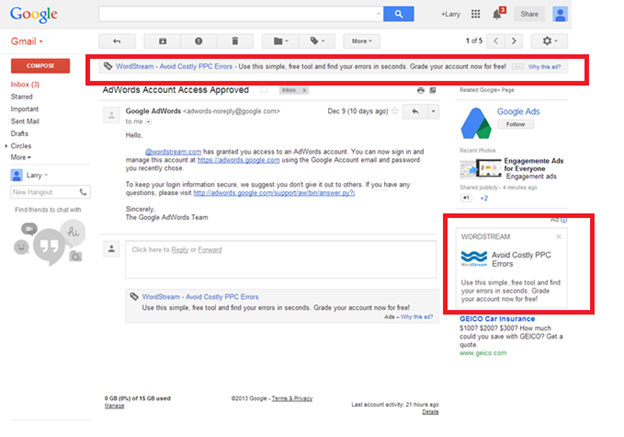Click the blue search button

coord(398,14)
